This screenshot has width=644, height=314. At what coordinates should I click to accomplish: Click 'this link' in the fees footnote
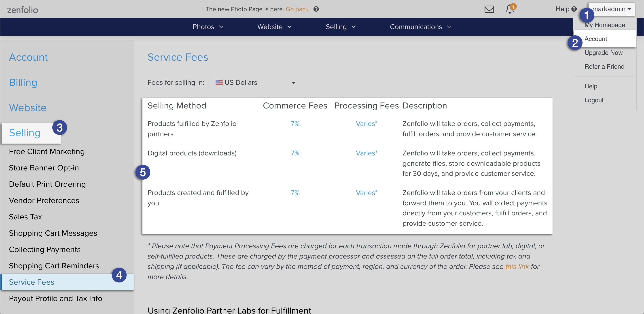pos(517,267)
